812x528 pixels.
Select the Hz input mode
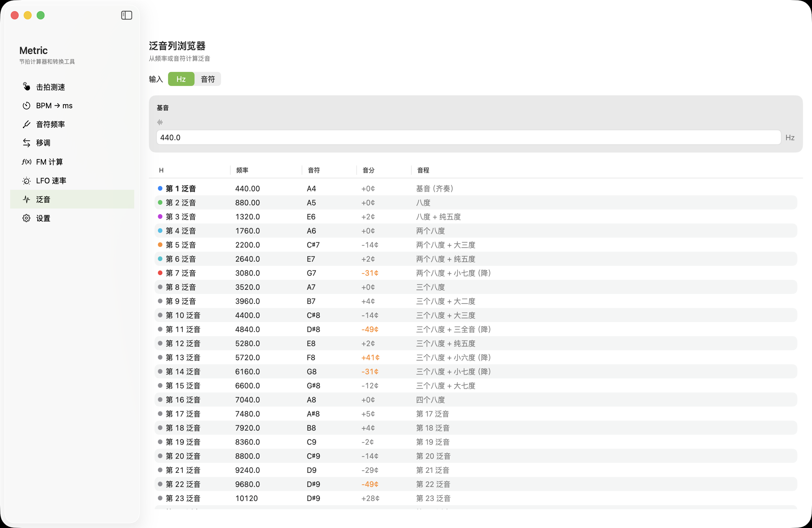click(x=181, y=79)
